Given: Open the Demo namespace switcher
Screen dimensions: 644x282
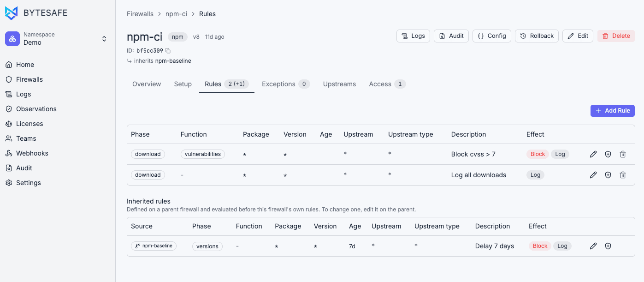Looking at the screenshot, I should pyautogui.click(x=57, y=39).
